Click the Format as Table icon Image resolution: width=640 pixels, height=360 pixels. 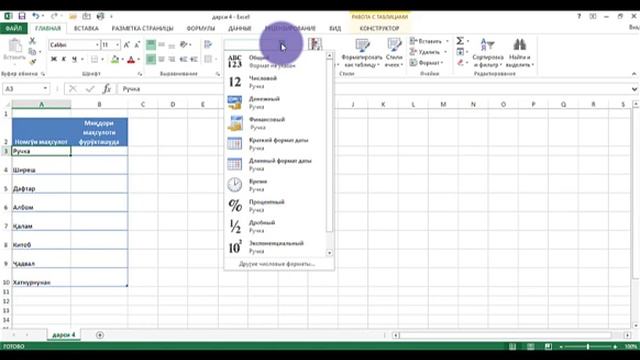click(x=362, y=45)
